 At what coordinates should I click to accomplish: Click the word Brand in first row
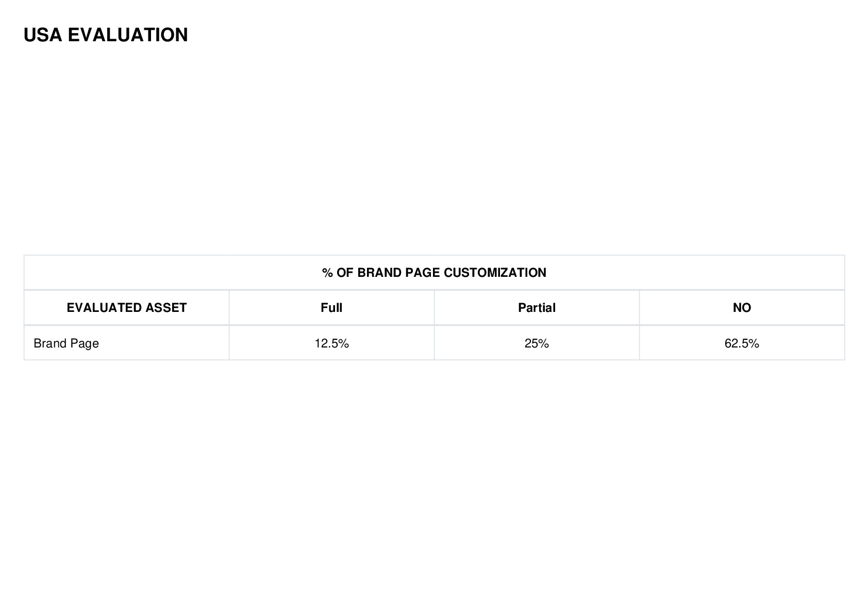click(50, 343)
